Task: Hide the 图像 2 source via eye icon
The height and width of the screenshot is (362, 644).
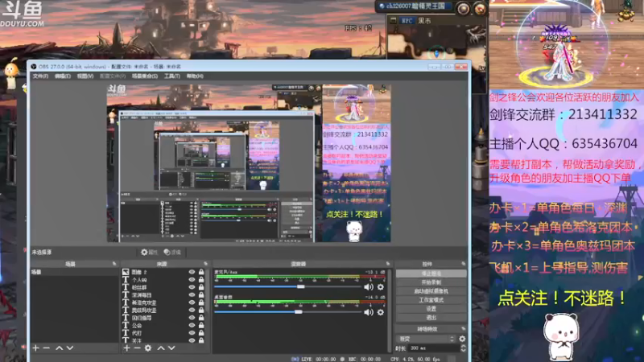Action: click(192, 272)
